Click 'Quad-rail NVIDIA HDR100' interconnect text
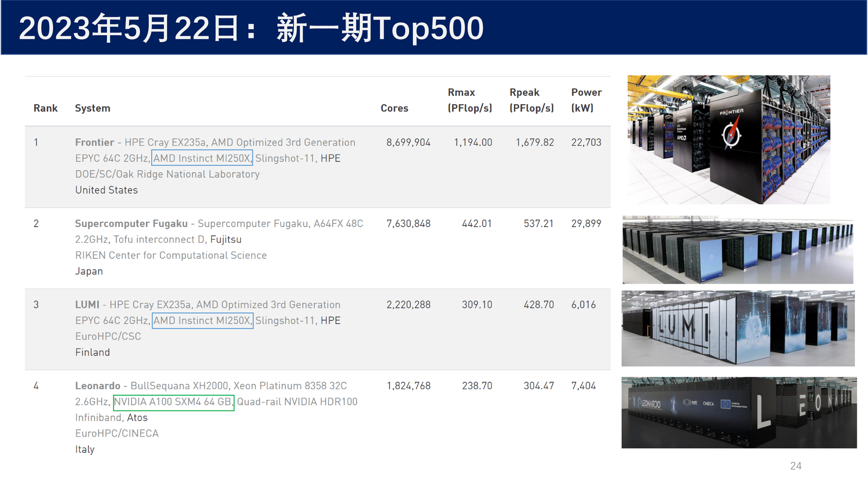This screenshot has width=868, height=488. (297, 402)
